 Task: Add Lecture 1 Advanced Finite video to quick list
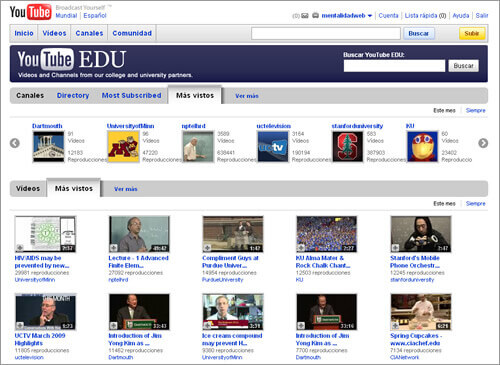[113, 248]
